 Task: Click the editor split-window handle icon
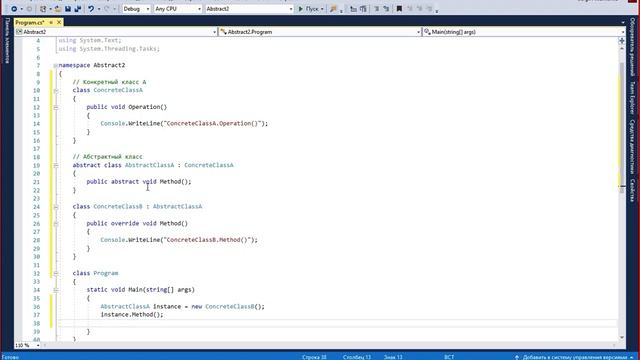(x=622, y=41)
